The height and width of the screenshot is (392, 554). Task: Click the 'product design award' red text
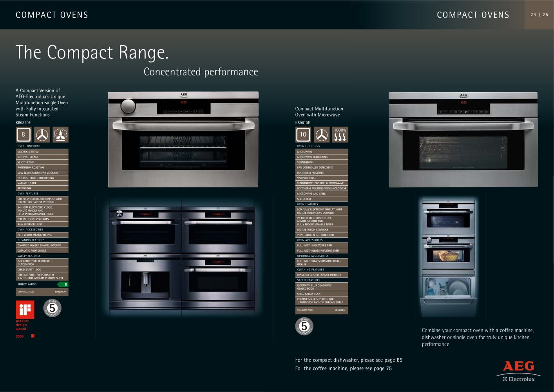pyautogui.click(x=22, y=325)
